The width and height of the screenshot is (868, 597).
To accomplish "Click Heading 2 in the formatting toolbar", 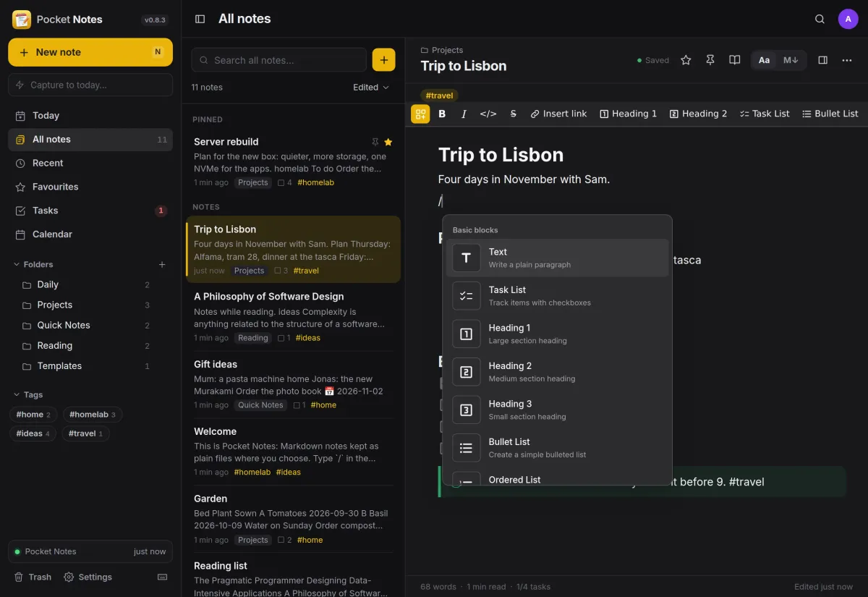I will click(699, 114).
